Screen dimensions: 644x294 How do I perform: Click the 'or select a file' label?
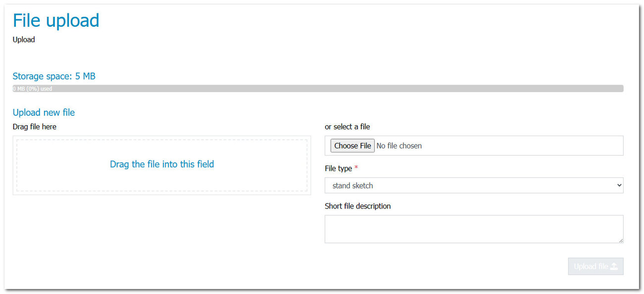347,127
